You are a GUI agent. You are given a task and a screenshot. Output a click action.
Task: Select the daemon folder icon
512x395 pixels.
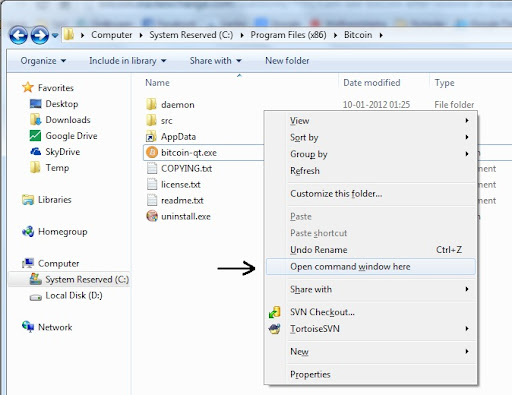151,104
